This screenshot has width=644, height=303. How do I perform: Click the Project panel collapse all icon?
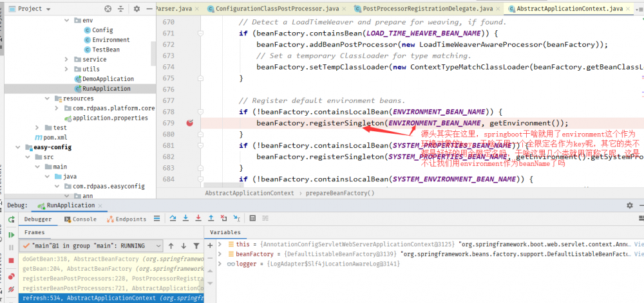(121, 8)
